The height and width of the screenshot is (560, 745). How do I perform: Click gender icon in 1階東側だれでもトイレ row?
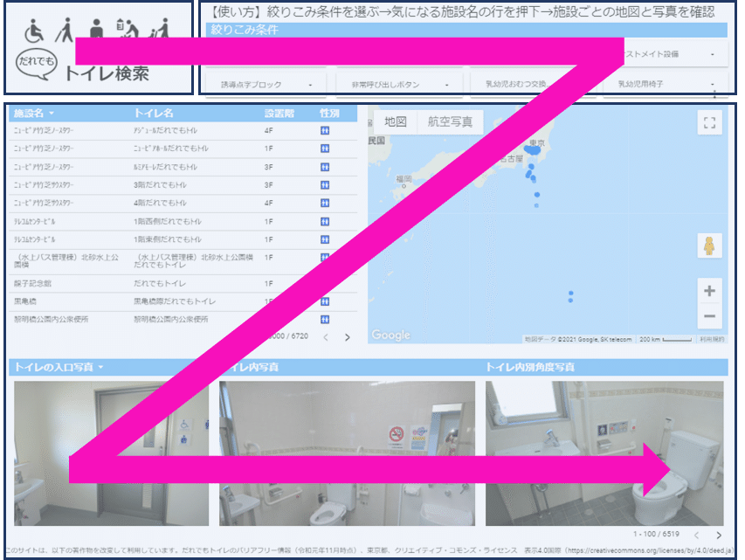[325, 239]
